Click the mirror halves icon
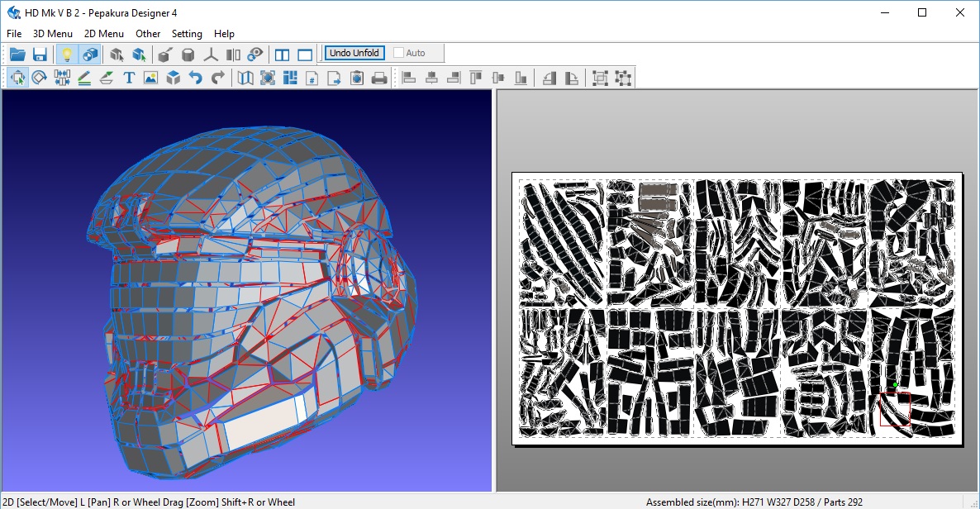This screenshot has height=509, width=980. pos(233,55)
